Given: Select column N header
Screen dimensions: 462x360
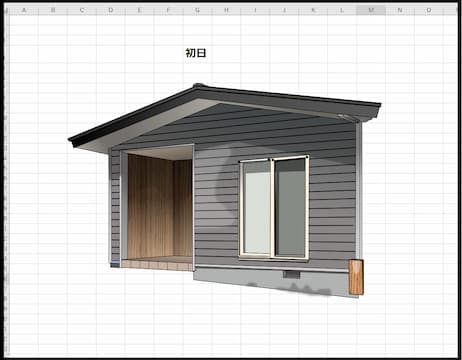Looking at the screenshot, I should [400, 10].
